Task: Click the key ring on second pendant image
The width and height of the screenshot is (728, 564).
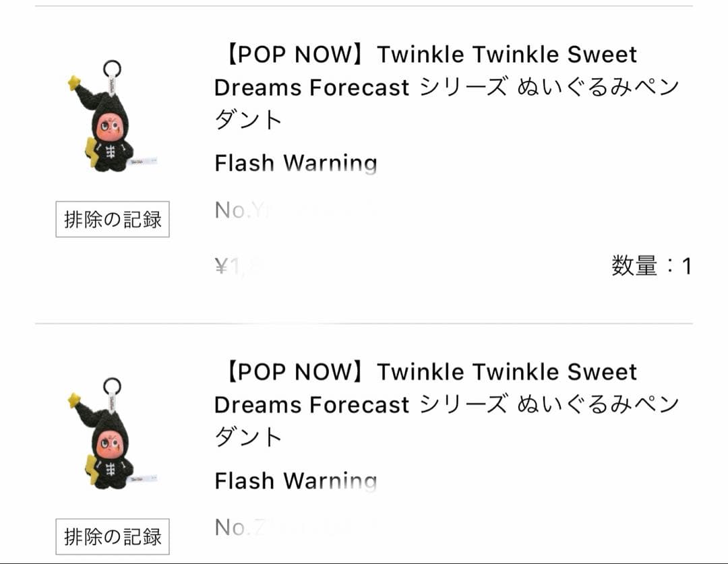Action: (111, 386)
